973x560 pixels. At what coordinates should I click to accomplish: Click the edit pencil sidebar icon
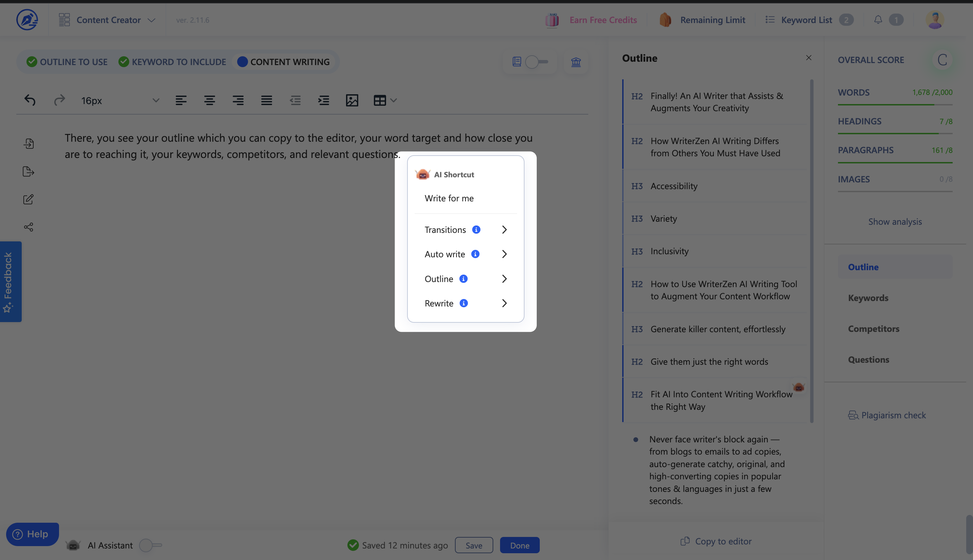click(28, 199)
